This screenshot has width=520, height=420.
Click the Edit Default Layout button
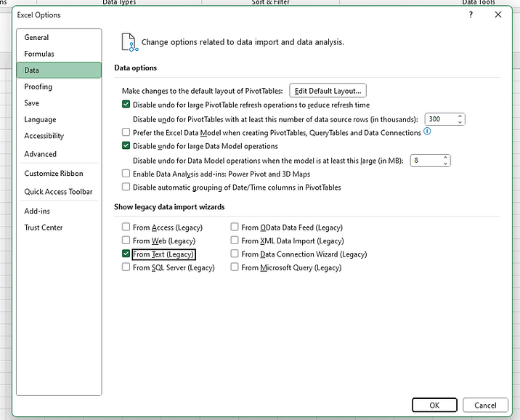click(328, 91)
